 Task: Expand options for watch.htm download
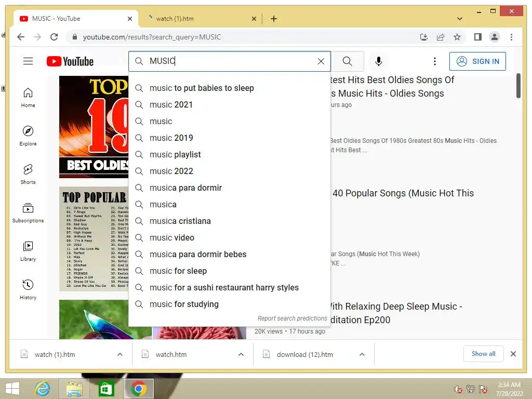pyautogui.click(x=241, y=354)
